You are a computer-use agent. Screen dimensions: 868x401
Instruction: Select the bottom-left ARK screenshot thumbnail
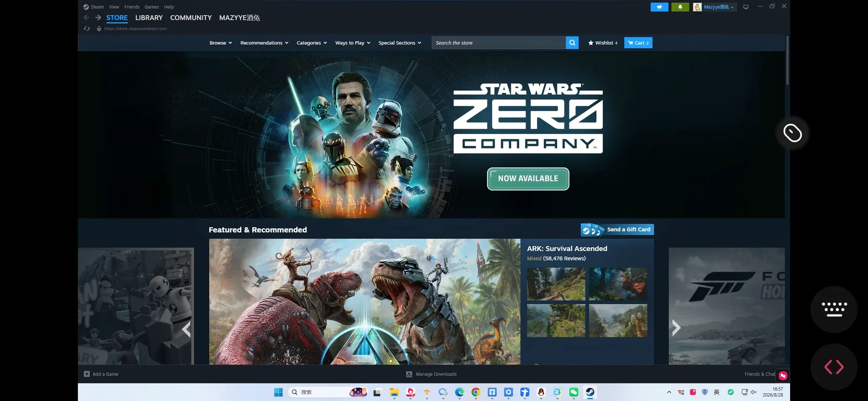point(556,321)
